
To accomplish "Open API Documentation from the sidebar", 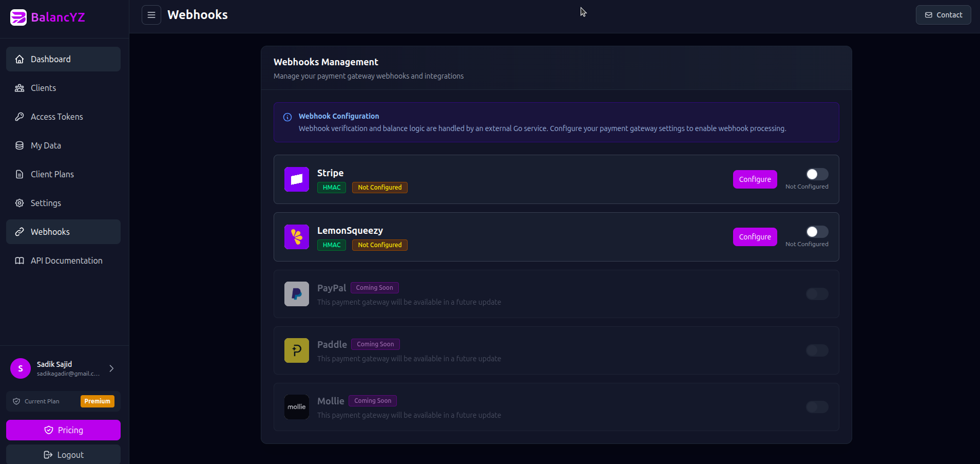I will [x=66, y=261].
